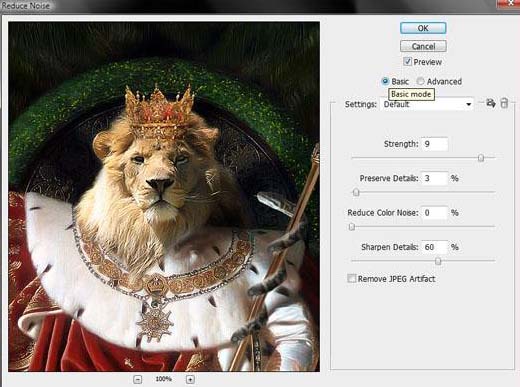Click the save settings icon
The image size is (520, 387).
tap(490, 103)
